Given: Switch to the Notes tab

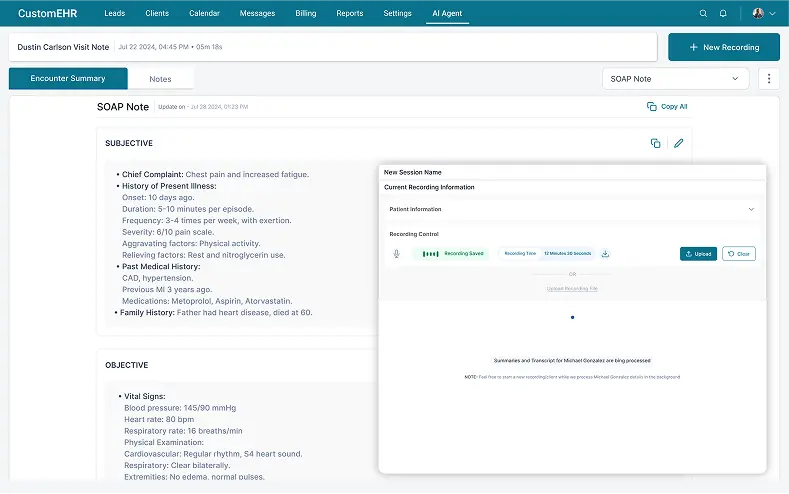Looking at the screenshot, I should 160,79.
